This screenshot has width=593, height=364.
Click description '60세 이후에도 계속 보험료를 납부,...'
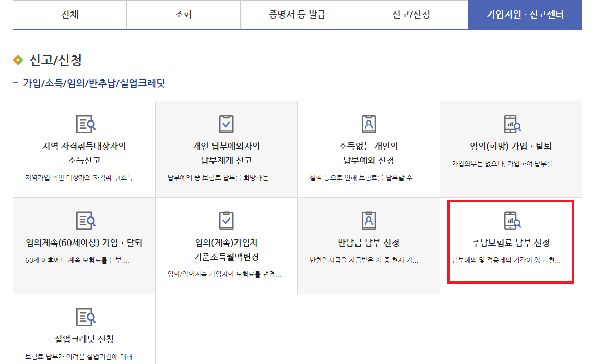click(x=77, y=260)
